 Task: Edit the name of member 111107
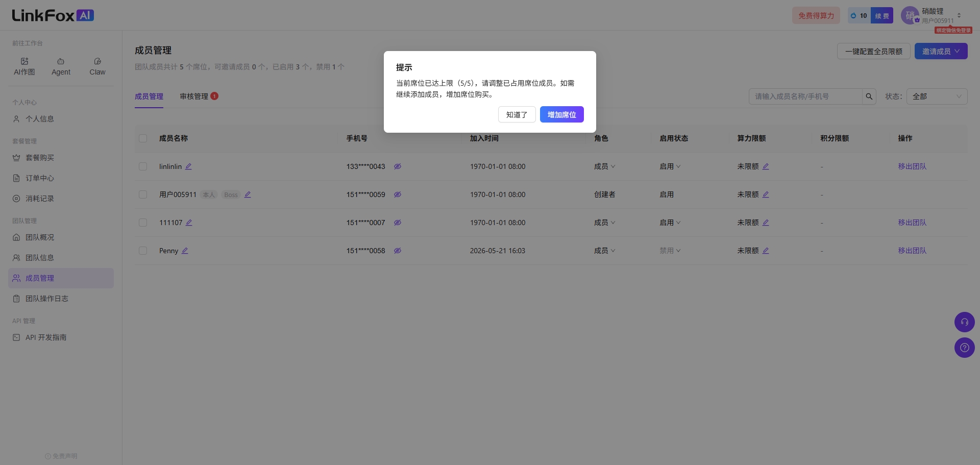pos(189,223)
